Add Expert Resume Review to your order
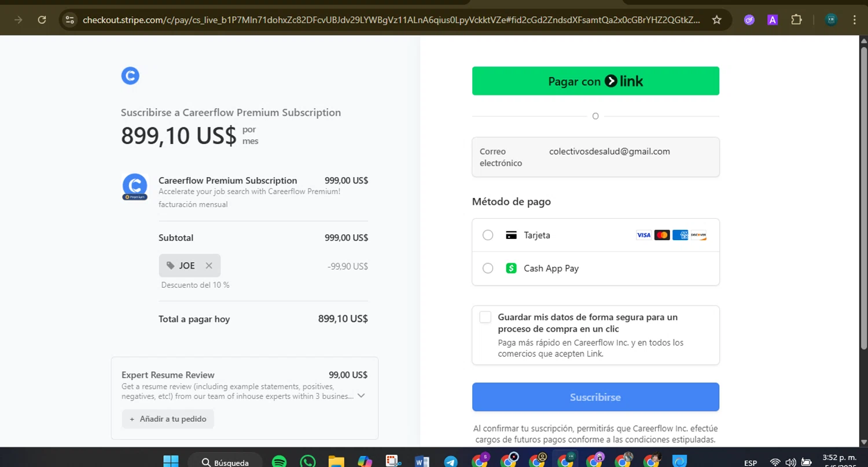This screenshot has width=868, height=467. click(x=168, y=419)
